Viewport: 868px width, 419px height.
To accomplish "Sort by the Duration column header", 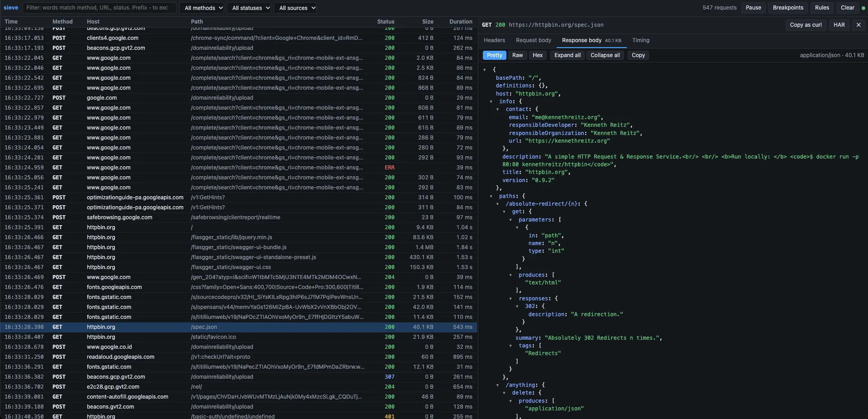I will click(460, 22).
